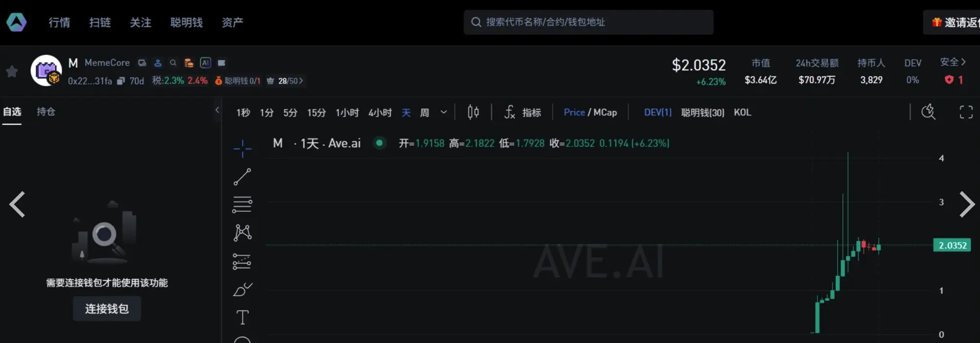
Task: Open the tax 2.3% 2.4% details
Action: tap(180, 81)
